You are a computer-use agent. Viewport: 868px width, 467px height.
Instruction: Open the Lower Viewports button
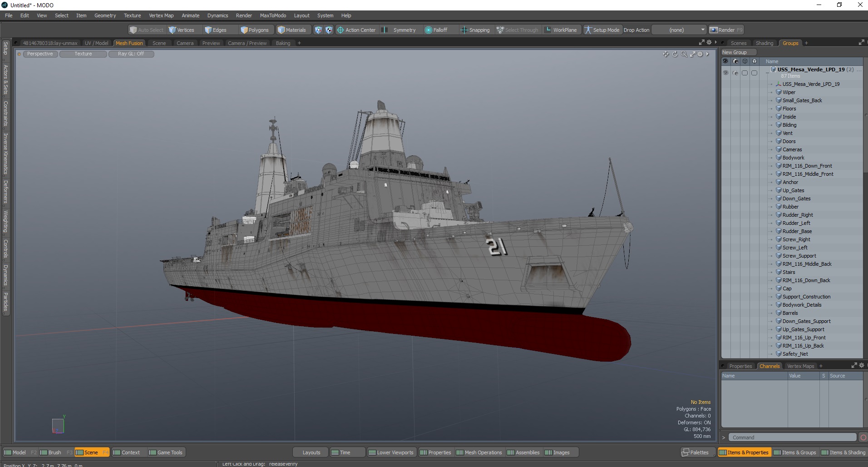point(391,452)
